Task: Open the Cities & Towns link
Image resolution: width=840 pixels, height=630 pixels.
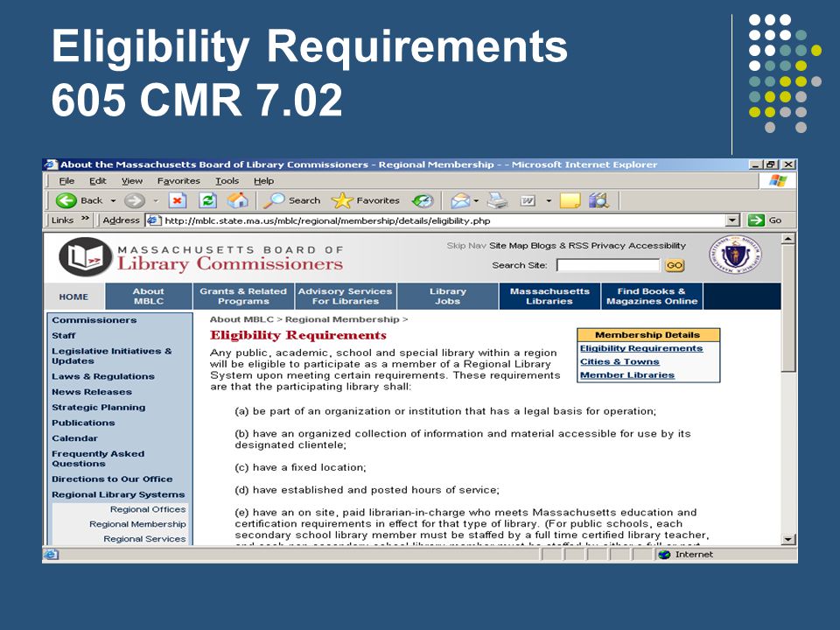Action: (x=619, y=361)
